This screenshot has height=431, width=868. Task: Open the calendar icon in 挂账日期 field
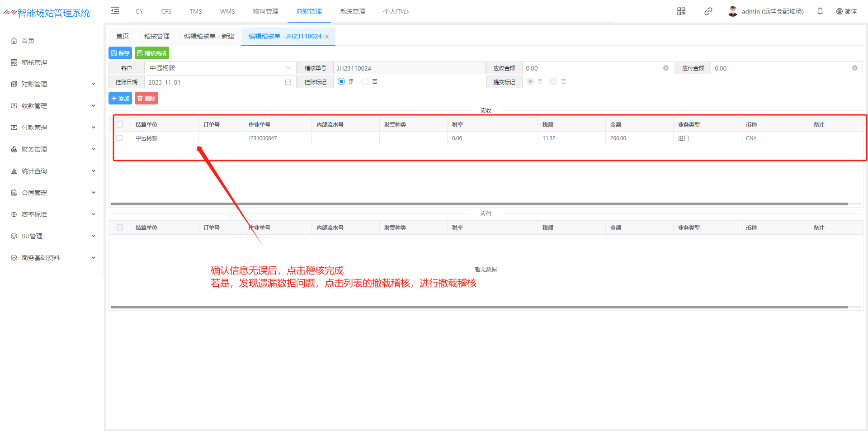point(288,82)
